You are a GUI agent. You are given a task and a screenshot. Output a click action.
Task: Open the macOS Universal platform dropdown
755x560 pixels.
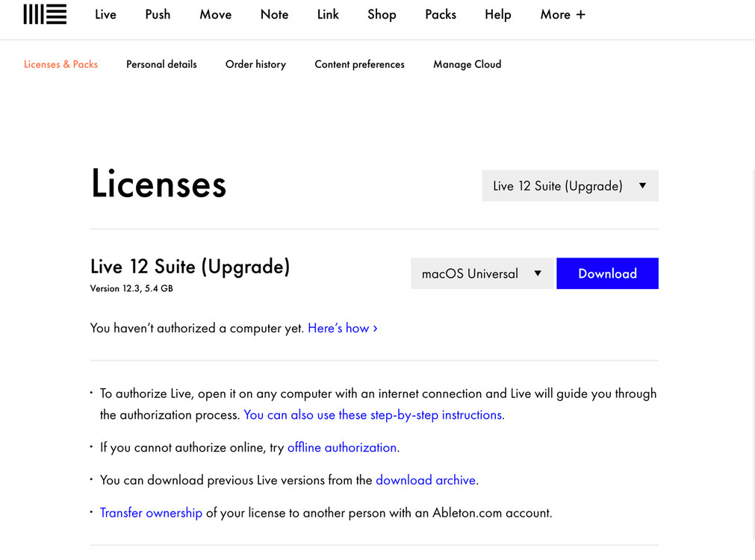482,273
